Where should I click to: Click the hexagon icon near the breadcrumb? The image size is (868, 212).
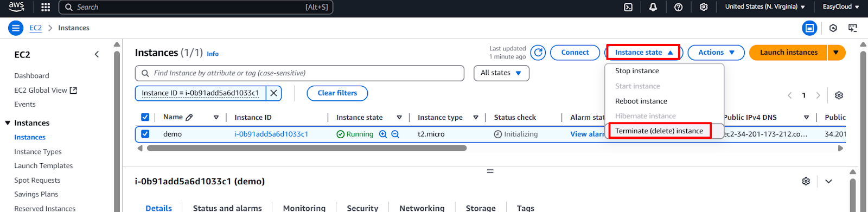(x=833, y=28)
